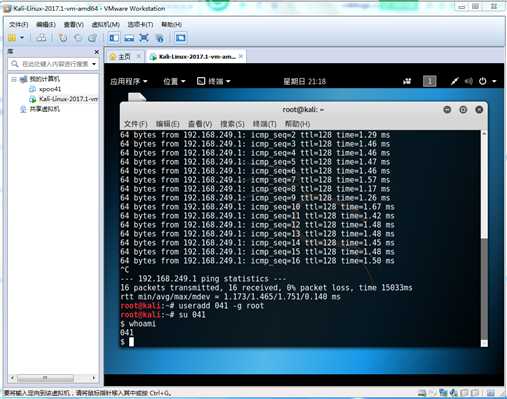Open the VMware power state icon

point(12,38)
